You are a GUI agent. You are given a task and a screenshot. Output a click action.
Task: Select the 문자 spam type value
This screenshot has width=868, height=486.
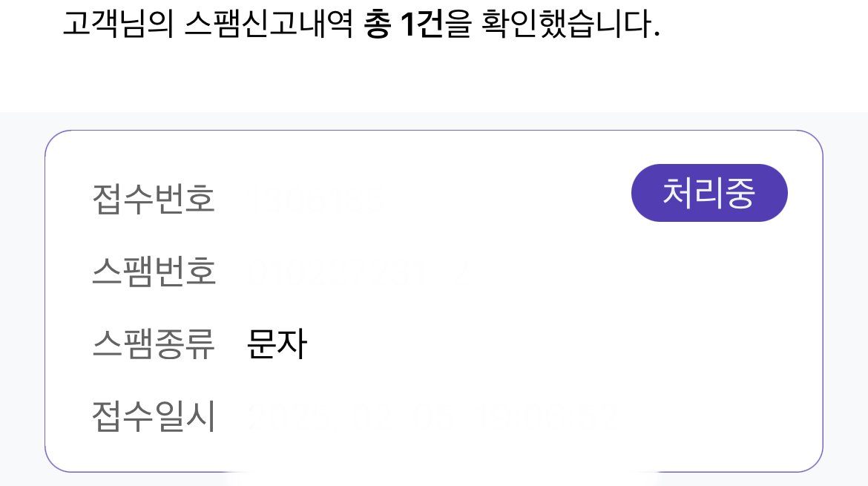[x=276, y=344]
